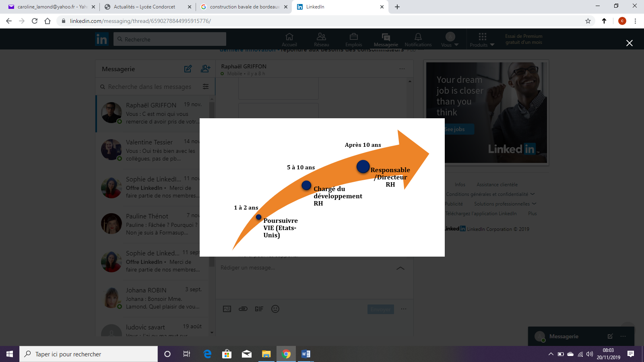
Task: Click the Essai de Premium link
Action: (524, 39)
